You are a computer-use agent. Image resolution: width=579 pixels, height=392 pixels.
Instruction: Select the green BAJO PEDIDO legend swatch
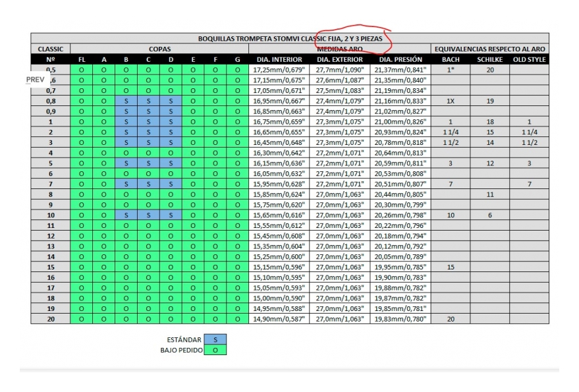(x=215, y=350)
